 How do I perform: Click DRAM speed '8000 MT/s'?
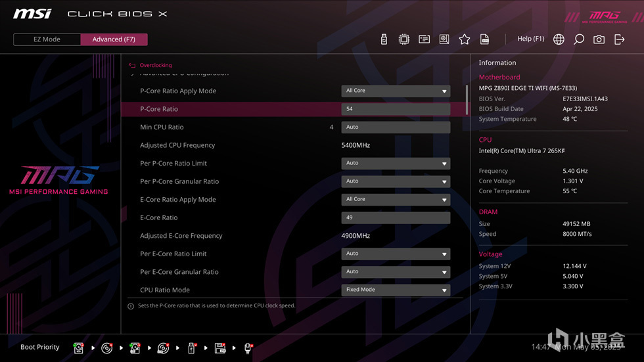click(577, 233)
